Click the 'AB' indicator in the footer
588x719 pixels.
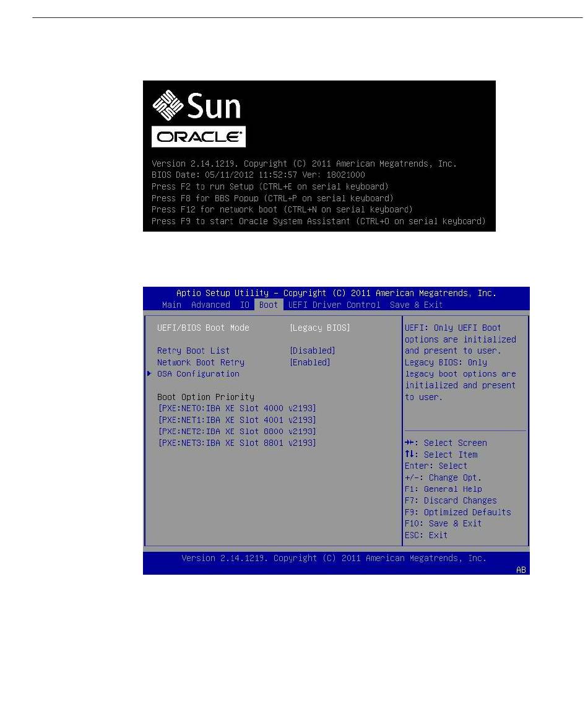pyautogui.click(x=521, y=570)
